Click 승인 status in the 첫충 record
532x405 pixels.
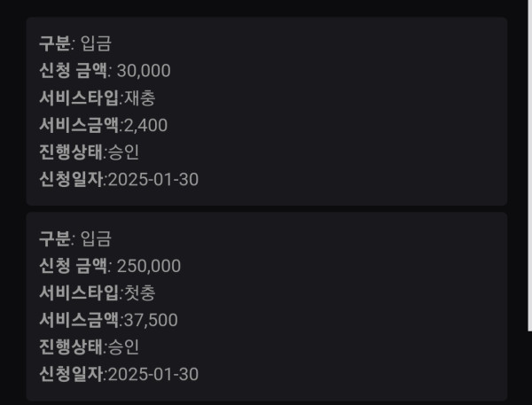(x=123, y=347)
